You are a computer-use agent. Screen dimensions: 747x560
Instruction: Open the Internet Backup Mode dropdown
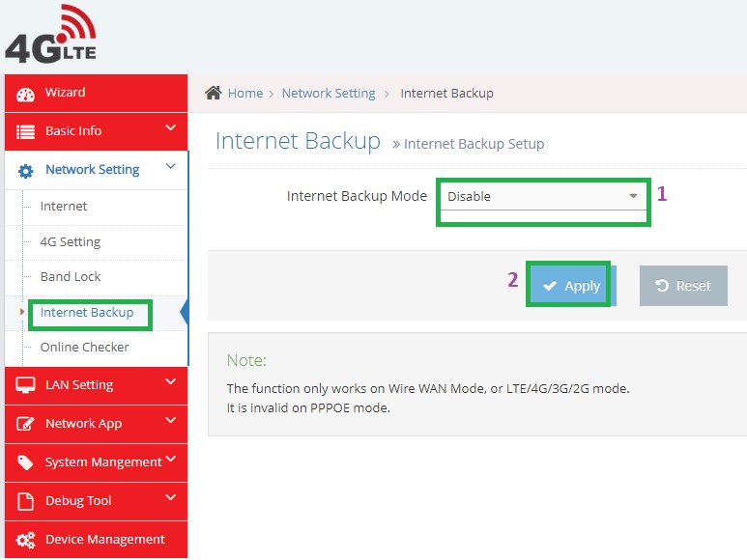(542, 197)
